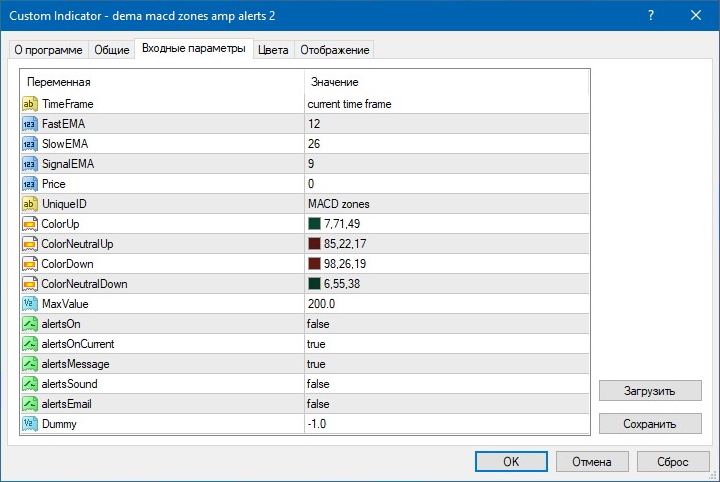Image resolution: width=720 pixels, height=482 pixels.
Task: Select the ColorNeutralUp dark red swatch
Action: (x=314, y=244)
